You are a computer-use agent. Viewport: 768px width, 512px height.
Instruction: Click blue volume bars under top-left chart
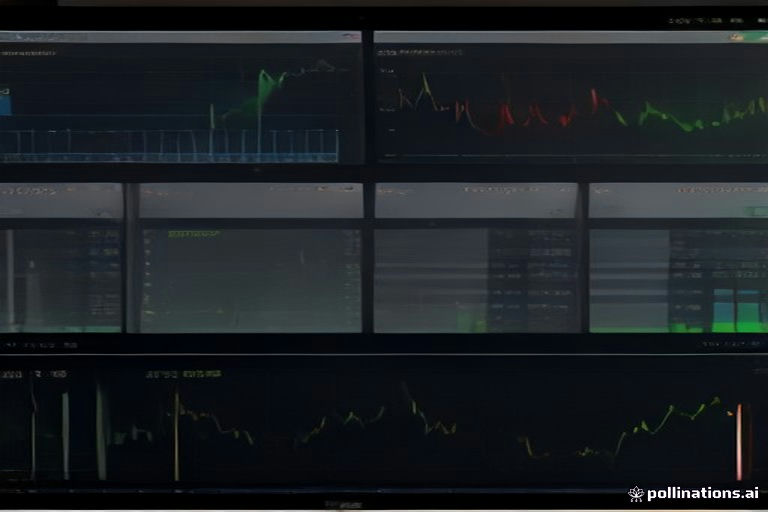pos(169,146)
